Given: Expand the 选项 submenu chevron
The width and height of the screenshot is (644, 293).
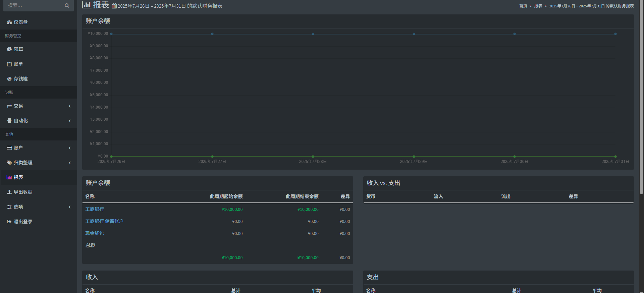Looking at the screenshot, I should tap(70, 207).
